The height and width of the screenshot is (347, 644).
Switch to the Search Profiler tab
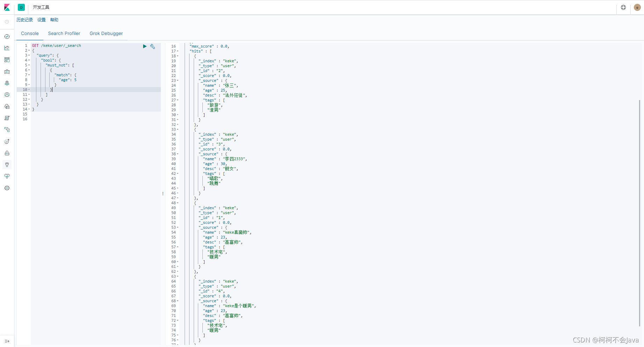click(x=64, y=34)
